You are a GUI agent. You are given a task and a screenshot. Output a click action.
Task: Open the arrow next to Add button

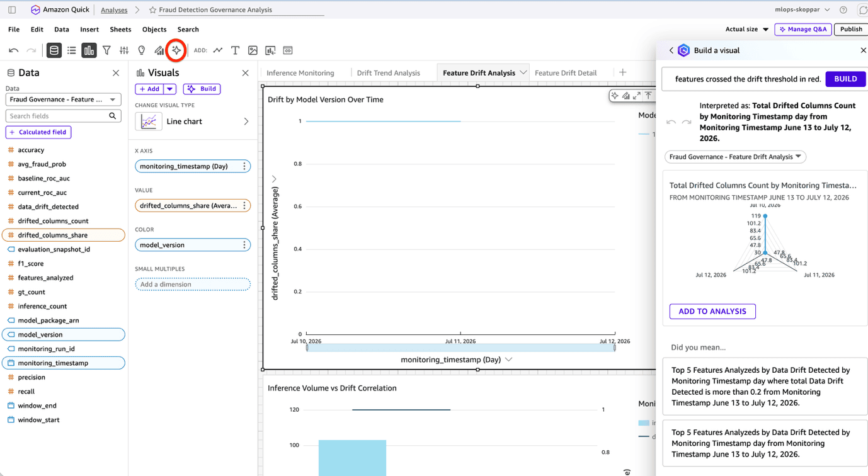(x=170, y=89)
